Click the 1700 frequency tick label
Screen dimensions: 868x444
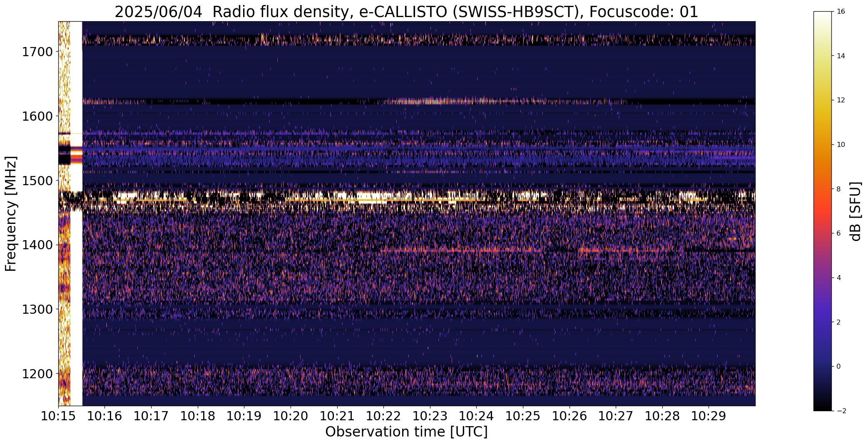click(x=37, y=52)
